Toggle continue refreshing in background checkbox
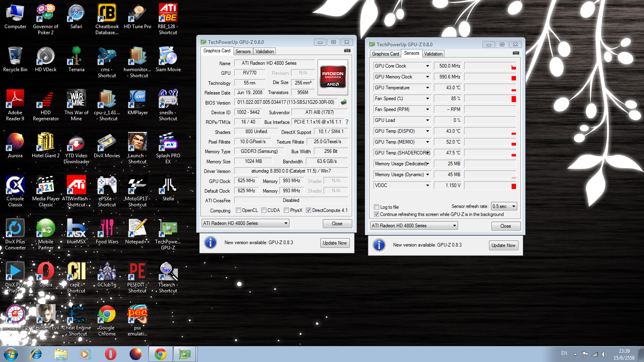Image resolution: width=644 pixels, height=362 pixels. 376,214
